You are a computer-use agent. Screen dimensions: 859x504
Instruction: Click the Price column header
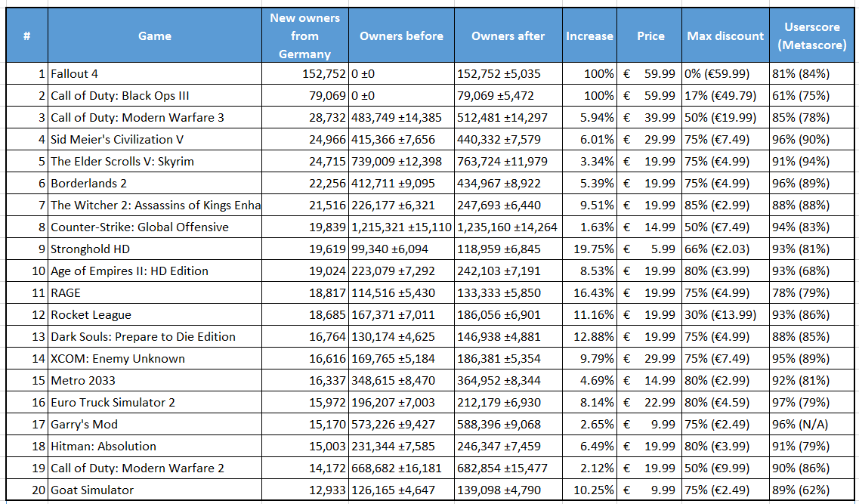(x=650, y=36)
